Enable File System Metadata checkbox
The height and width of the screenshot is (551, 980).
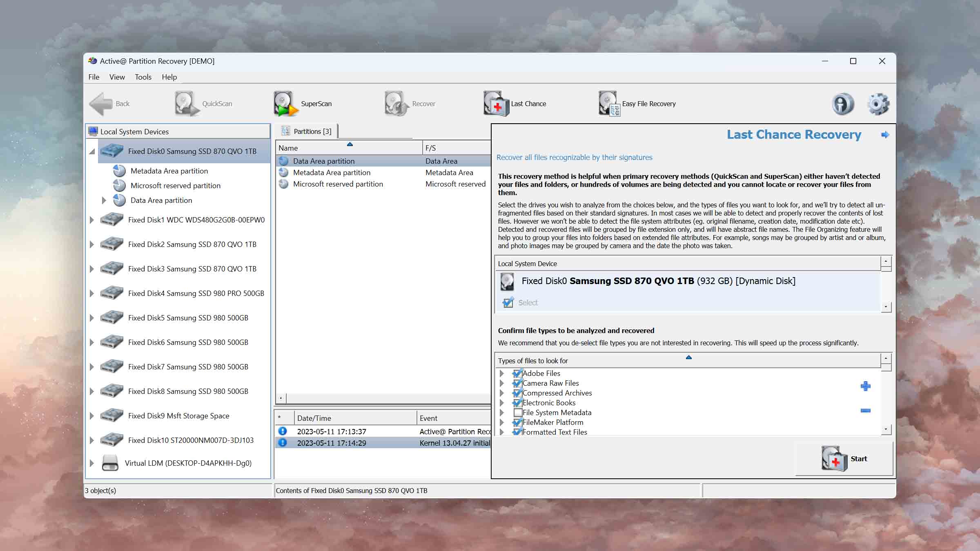coord(518,412)
